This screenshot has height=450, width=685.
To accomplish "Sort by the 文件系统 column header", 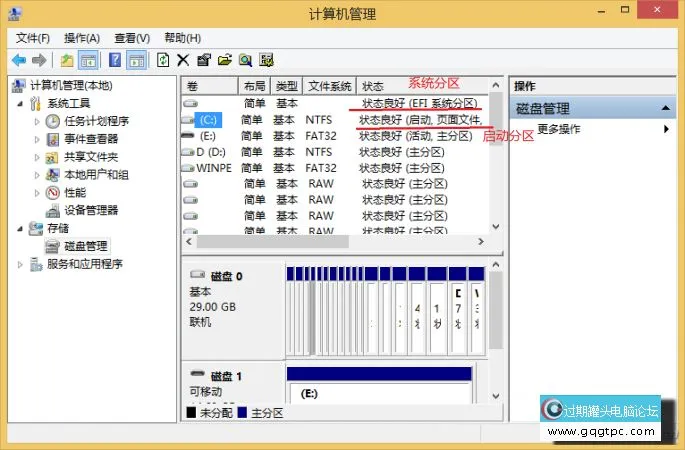I will point(329,86).
